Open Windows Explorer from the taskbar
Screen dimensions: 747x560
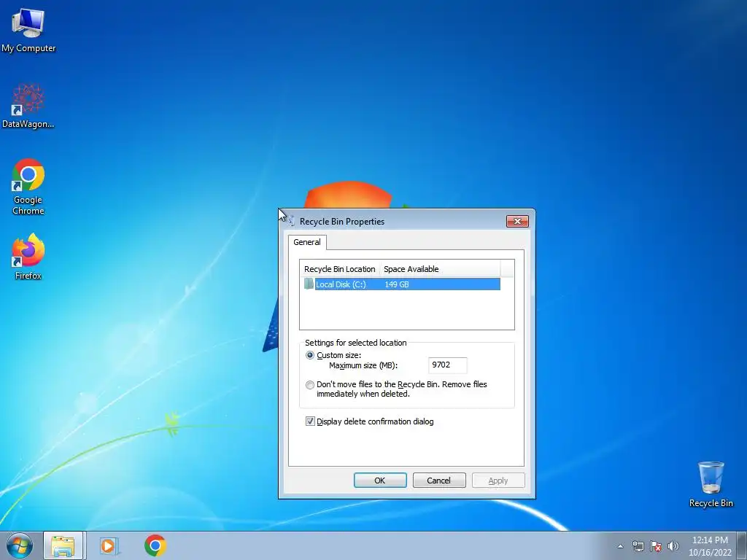tap(63, 545)
